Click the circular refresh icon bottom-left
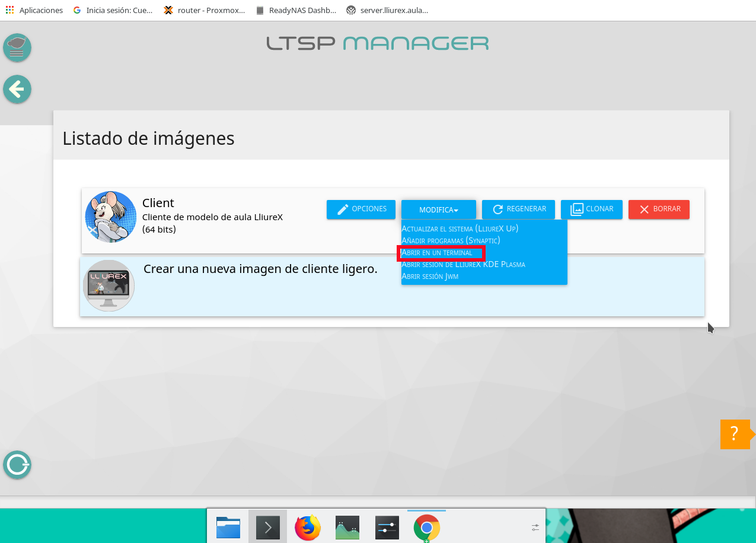Viewport: 756px width, 543px height. pyautogui.click(x=17, y=465)
